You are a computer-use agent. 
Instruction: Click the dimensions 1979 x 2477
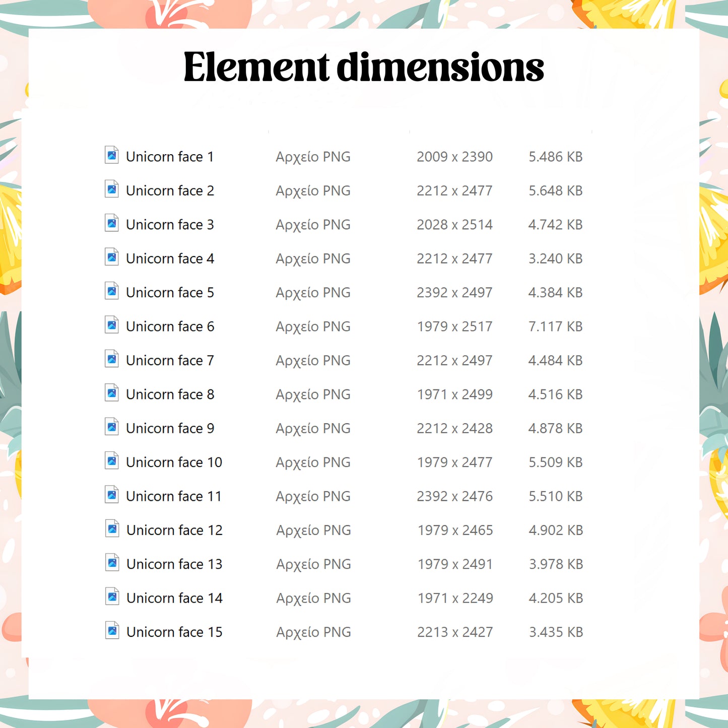click(454, 462)
